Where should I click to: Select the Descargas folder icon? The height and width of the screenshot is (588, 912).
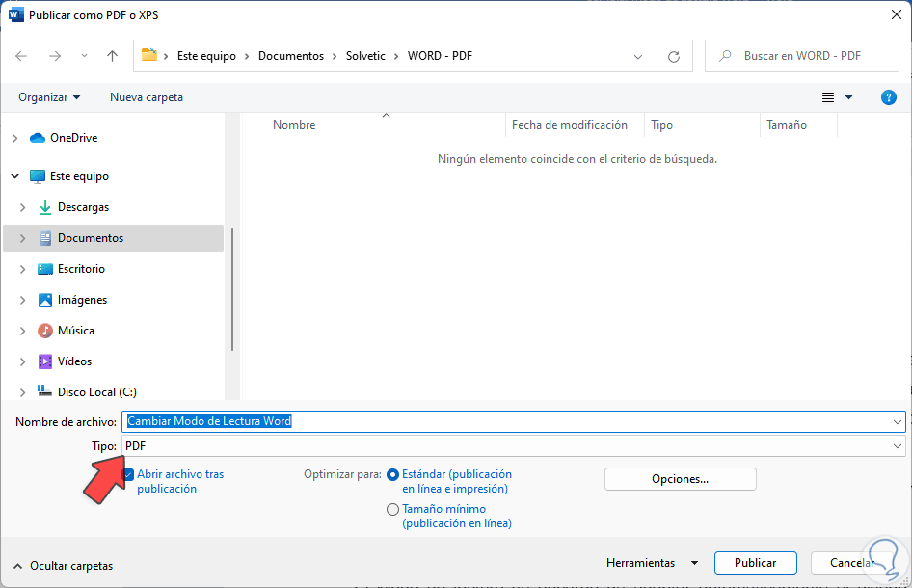click(45, 207)
